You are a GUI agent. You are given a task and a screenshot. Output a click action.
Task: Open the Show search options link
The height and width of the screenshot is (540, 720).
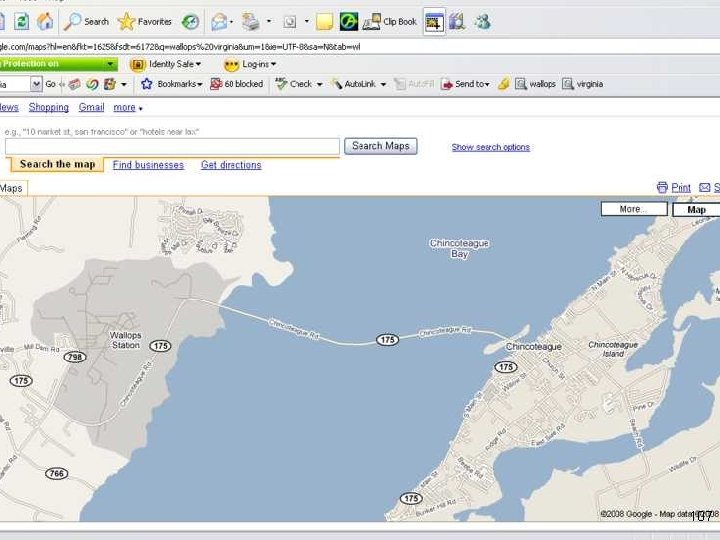coord(490,147)
